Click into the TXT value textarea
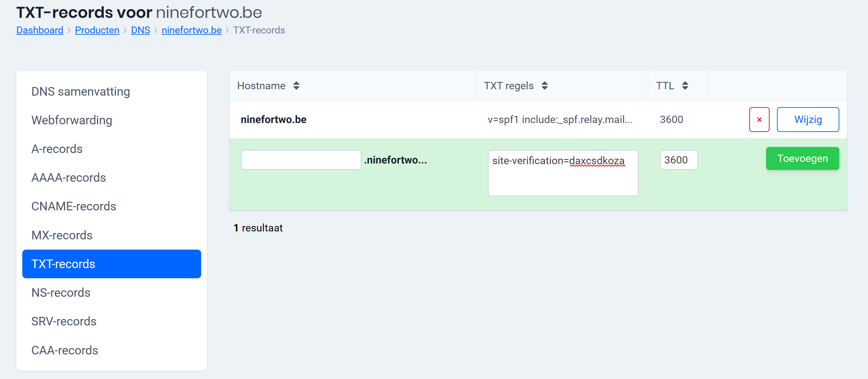Image resolution: width=868 pixels, height=379 pixels. click(563, 173)
